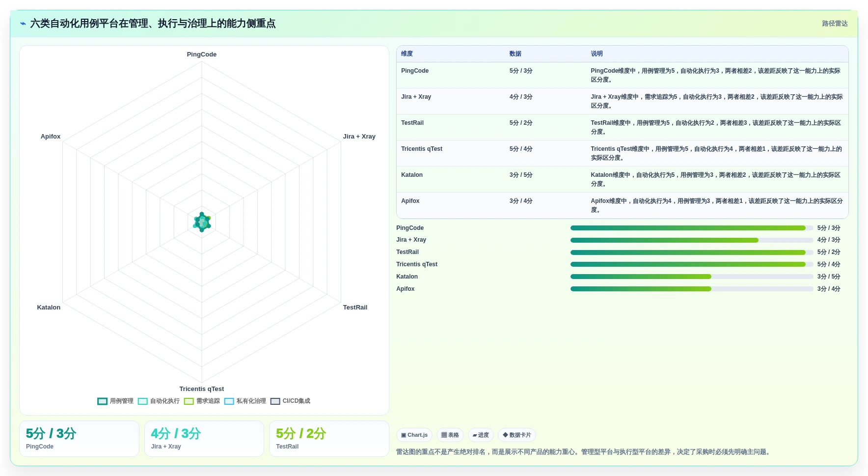Screen dimensions: 868x476
Task: Click Apifox axis label on radar
Action: (x=51, y=137)
